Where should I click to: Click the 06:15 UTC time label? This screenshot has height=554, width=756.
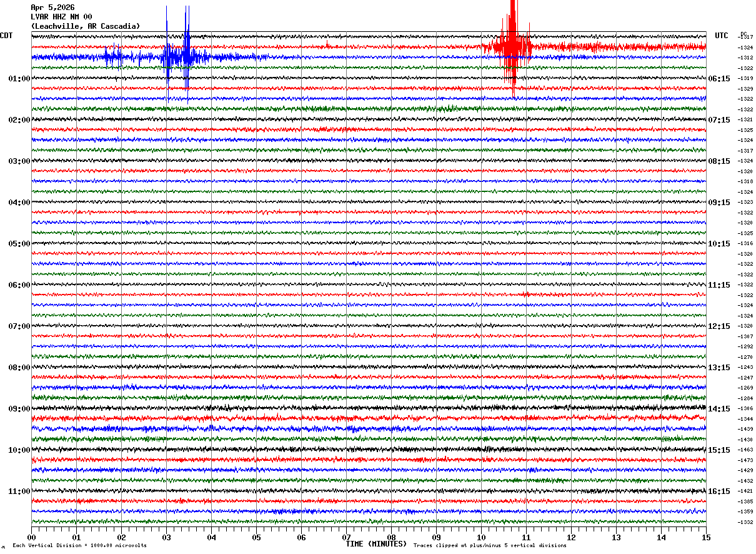(719, 78)
